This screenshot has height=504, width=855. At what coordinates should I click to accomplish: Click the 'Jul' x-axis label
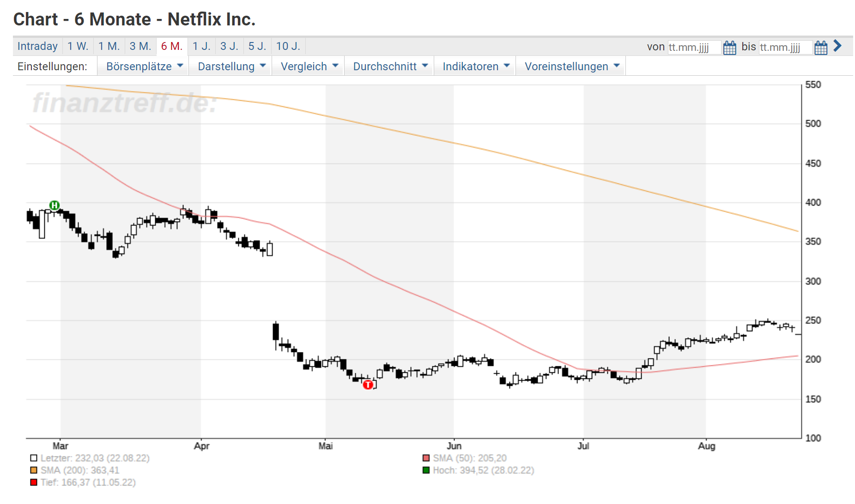(x=583, y=446)
